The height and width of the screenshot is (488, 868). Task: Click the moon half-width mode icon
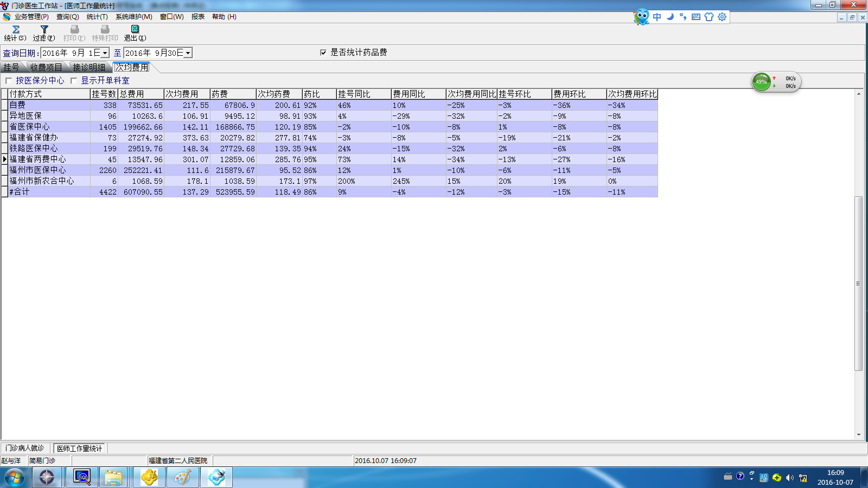click(670, 17)
